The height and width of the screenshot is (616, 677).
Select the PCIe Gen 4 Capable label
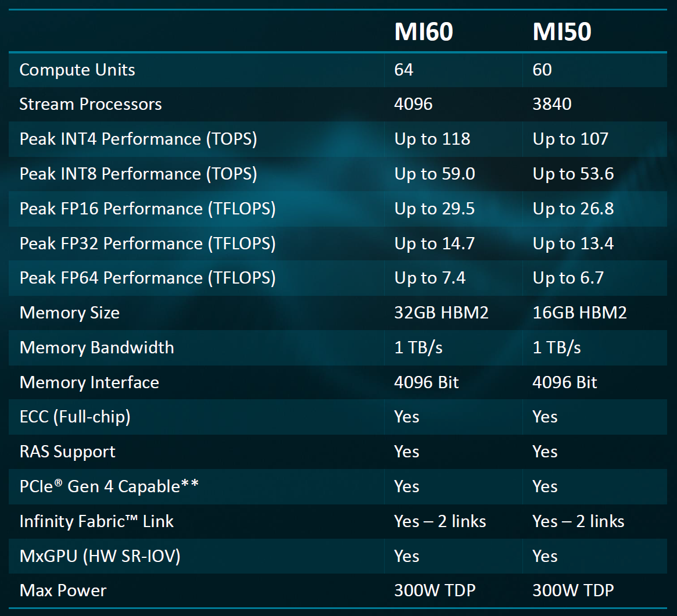[x=109, y=486]
